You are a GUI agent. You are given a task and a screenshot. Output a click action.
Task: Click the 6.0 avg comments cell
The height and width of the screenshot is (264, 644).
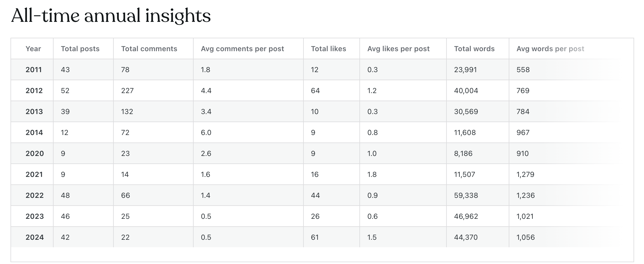pos(206,133)
